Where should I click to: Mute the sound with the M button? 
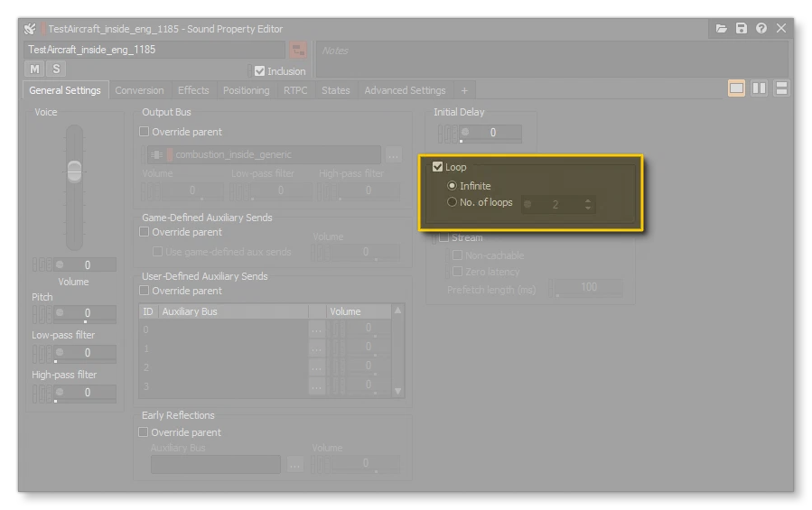point(34,69)
